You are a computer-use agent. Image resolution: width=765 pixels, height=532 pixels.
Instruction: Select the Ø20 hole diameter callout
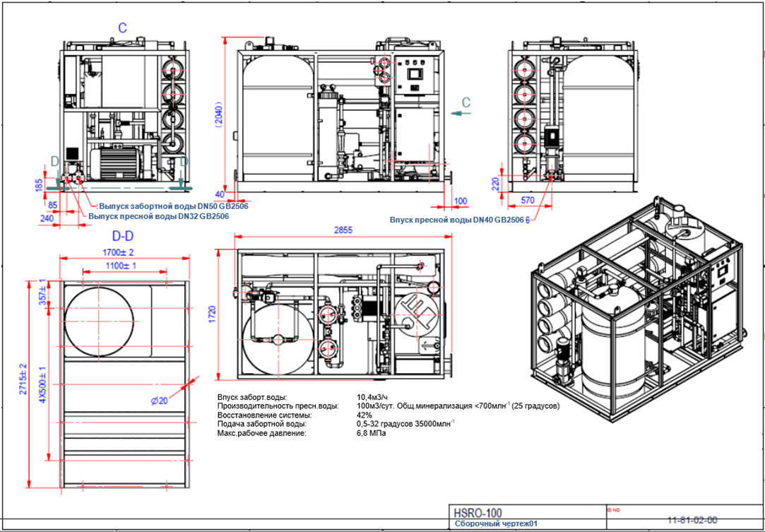pos(159,401)
